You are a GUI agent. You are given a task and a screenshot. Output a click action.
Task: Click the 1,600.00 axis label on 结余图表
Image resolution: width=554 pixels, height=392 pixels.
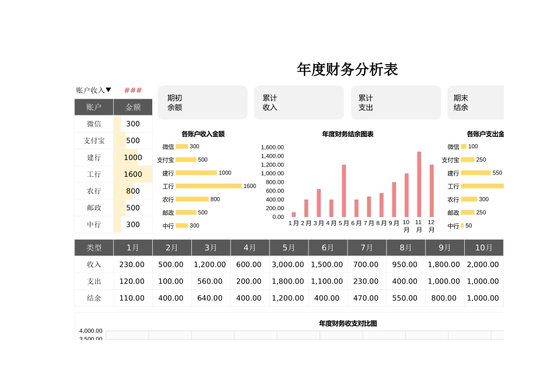pos(272,148)
